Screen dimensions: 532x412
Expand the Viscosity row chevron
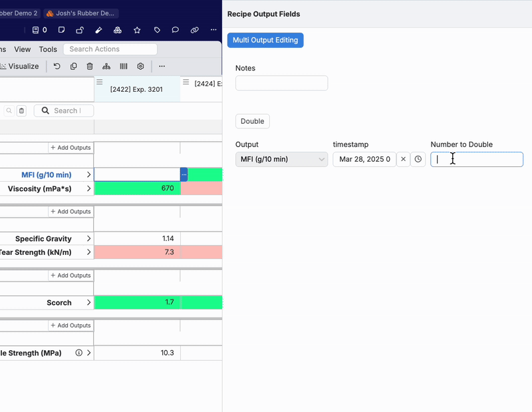tap(88, 188)
